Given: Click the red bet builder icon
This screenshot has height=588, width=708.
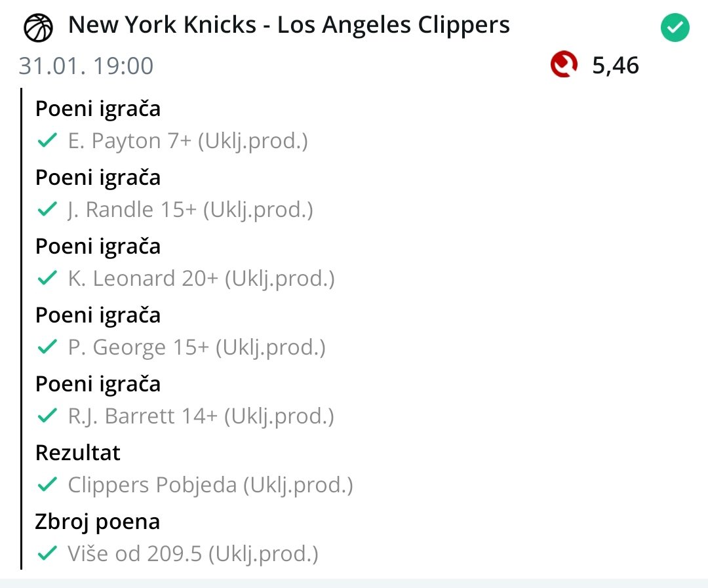Looking at the screenshot, I should pos(564,65).
